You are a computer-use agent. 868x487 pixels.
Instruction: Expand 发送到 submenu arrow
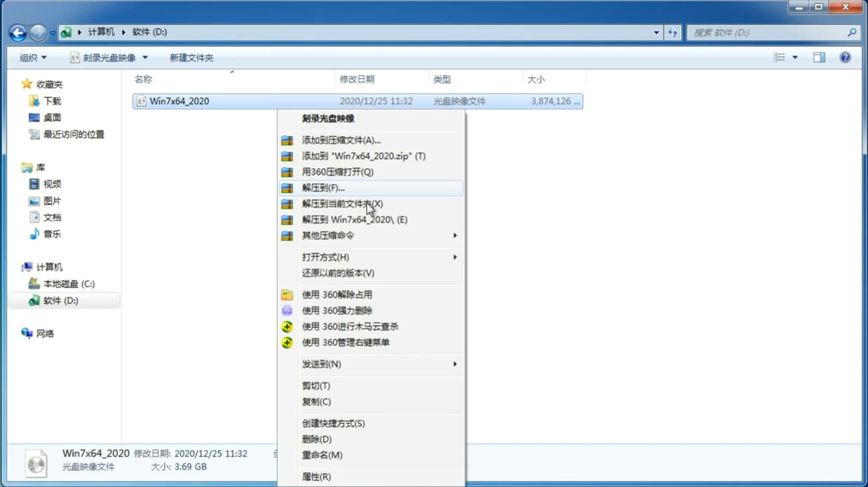[x=455, y=364]
